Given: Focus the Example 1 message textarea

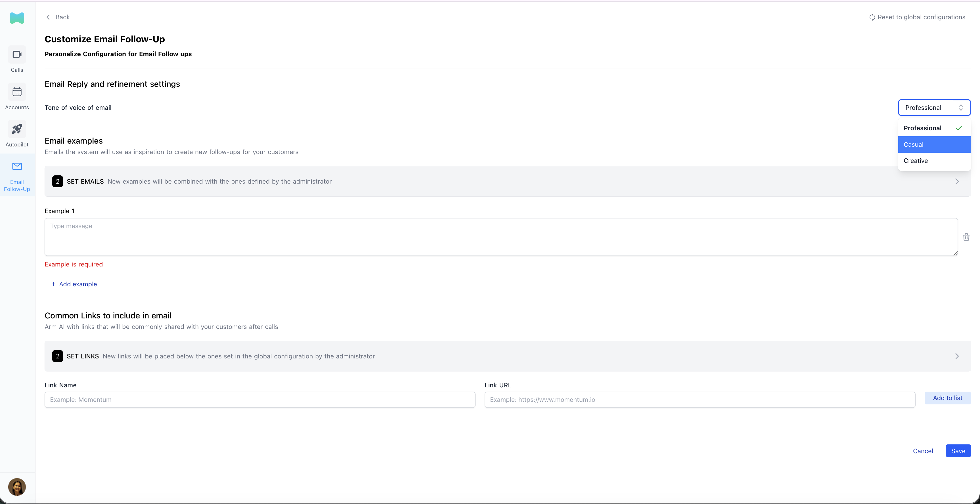Looking at the screenshot, I should 501,237.
